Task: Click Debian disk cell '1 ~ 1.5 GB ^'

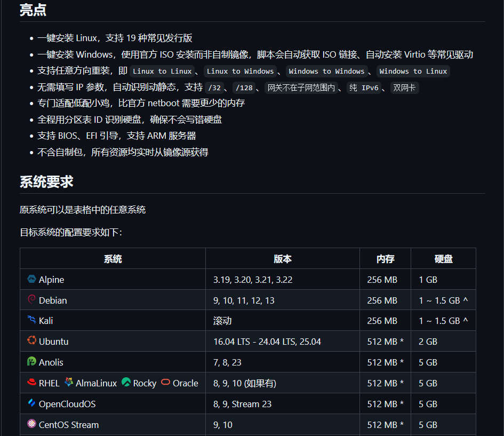Action: point(443,300)
